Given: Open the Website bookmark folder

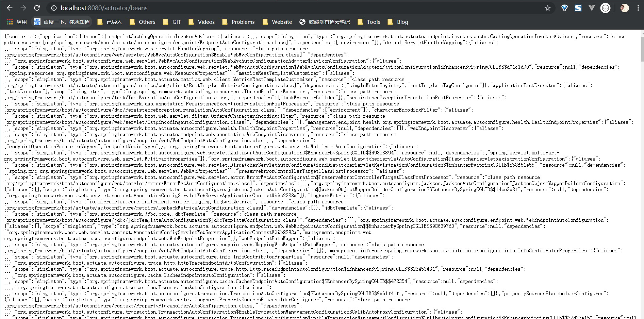Looking at the screenshot, I should pos(277,22).
